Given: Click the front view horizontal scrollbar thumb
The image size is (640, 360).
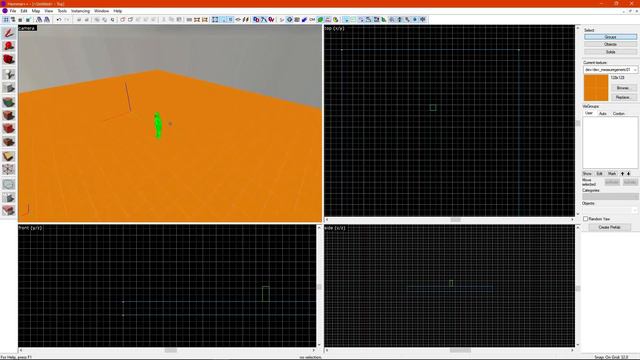Looking at the screenshot, I should coord(171,350).
